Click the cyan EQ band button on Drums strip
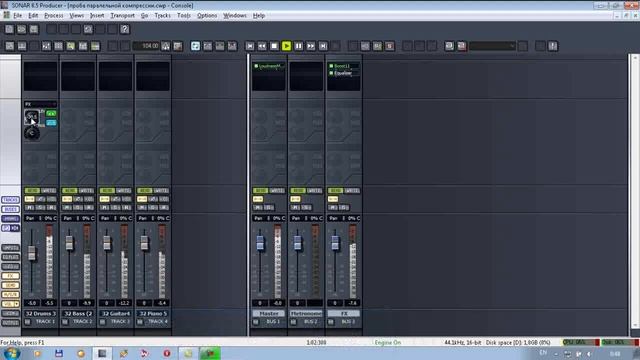 [x=51, y=122]
